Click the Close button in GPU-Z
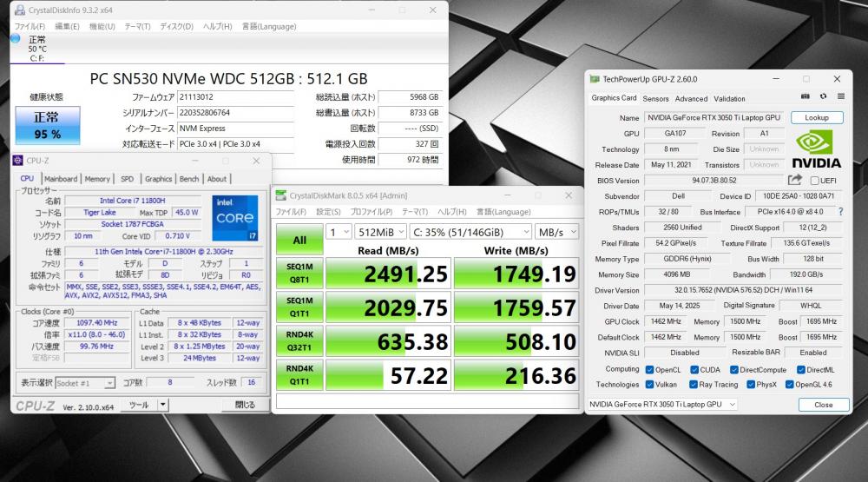Image resolution: width=868 pixels, height=482 pixels. [x=824, y=405]
